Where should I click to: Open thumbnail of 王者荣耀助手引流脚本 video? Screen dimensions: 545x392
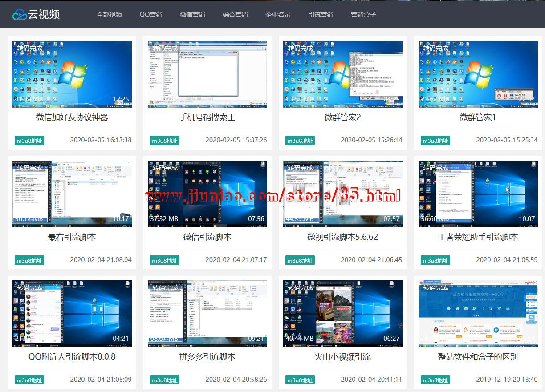click(x=478, y=194)
